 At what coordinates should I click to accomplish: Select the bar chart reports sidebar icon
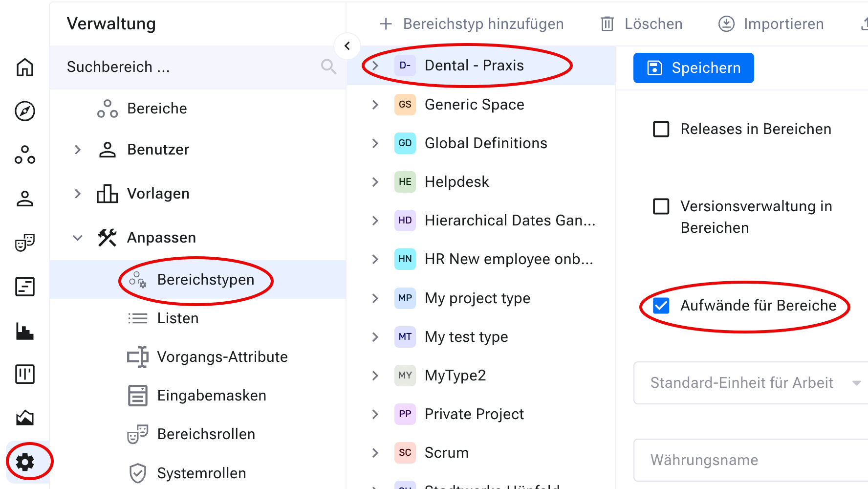(25, 331)
